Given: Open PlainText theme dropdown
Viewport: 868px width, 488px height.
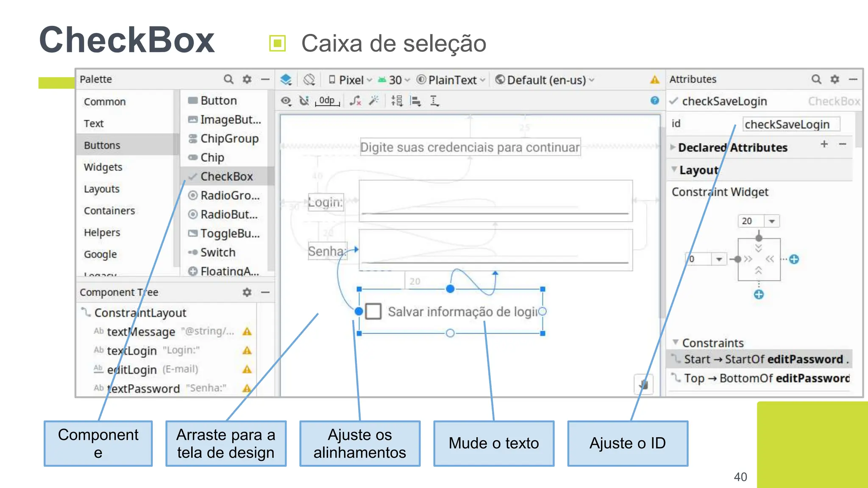Looking at the screenshot, I should [451, 80].
